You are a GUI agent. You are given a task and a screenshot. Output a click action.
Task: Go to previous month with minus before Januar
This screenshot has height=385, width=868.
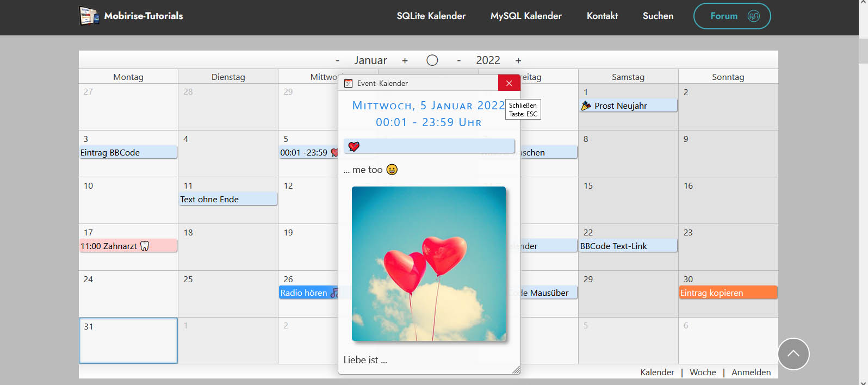[x=338, y=60]
